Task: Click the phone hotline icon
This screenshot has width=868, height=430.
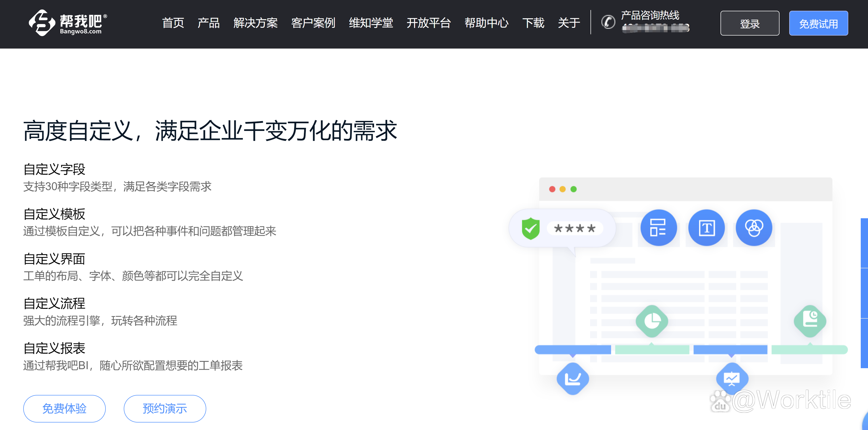Action: (608, 22)
